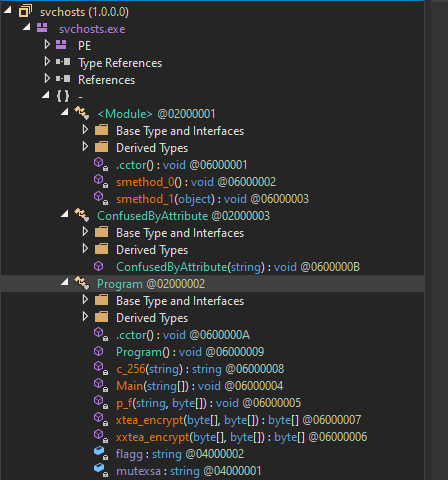The width and height of the screenshot is (448, 480).
Task: Expand the PE node arrow
Action: pos(47,44)
